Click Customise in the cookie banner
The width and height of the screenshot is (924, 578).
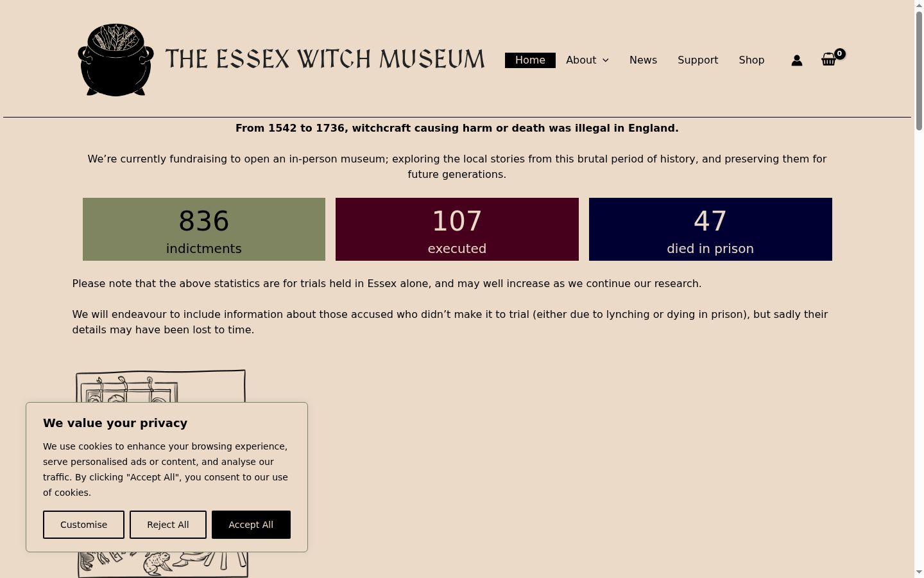(x=83, y=525)
